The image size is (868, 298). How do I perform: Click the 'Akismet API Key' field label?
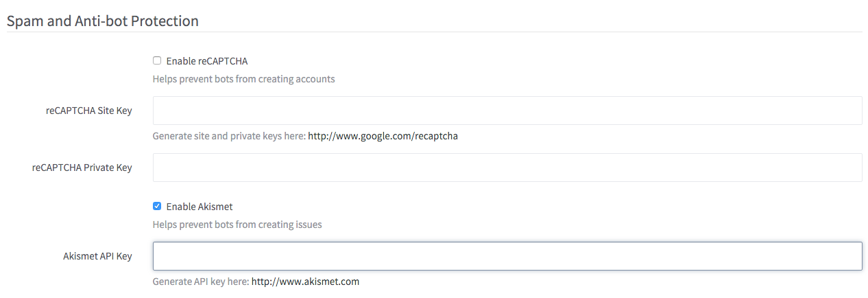(x=97, y=256)
